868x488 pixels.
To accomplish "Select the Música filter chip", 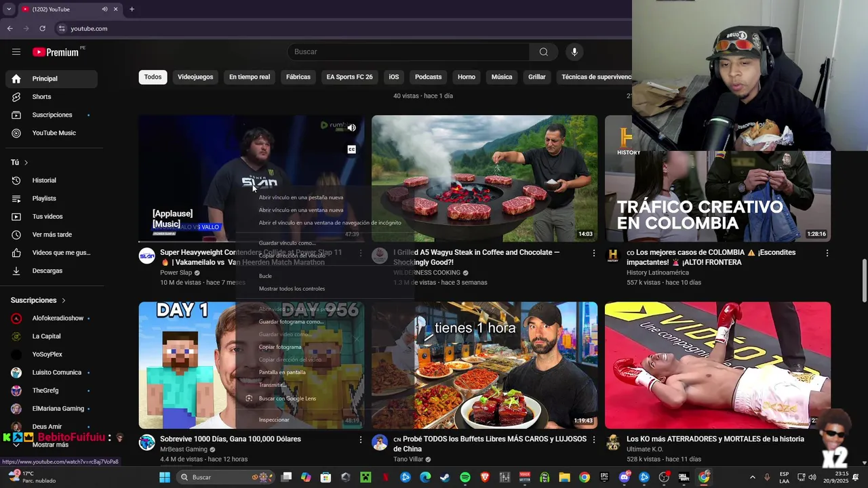I will coord(502,77).
